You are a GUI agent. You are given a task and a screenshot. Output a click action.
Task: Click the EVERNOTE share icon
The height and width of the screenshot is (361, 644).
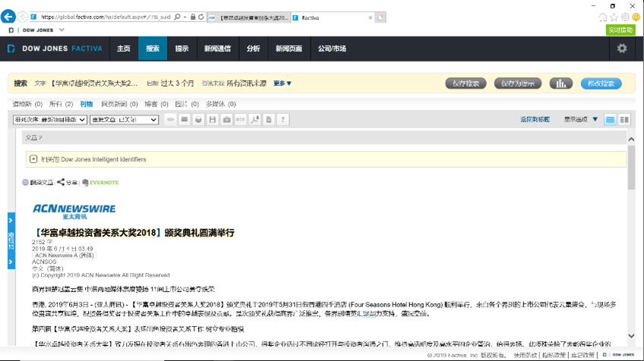pyautogui.click(x=100, y=183)
